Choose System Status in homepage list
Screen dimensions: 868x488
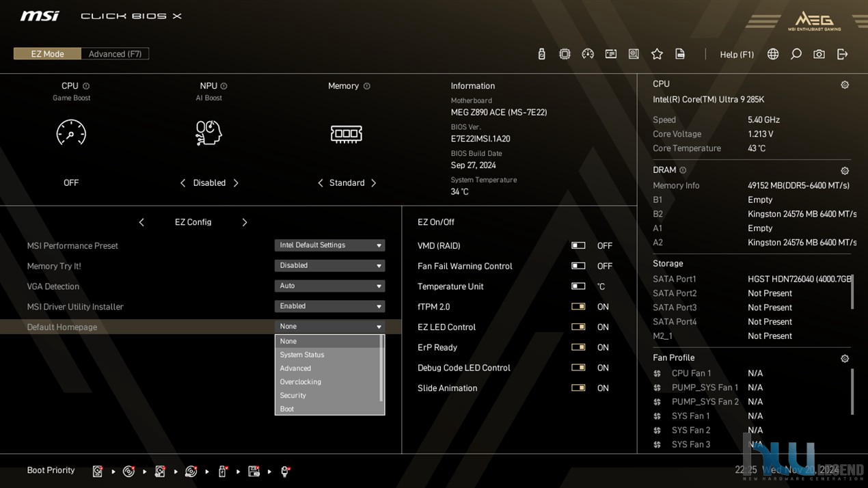327,355
